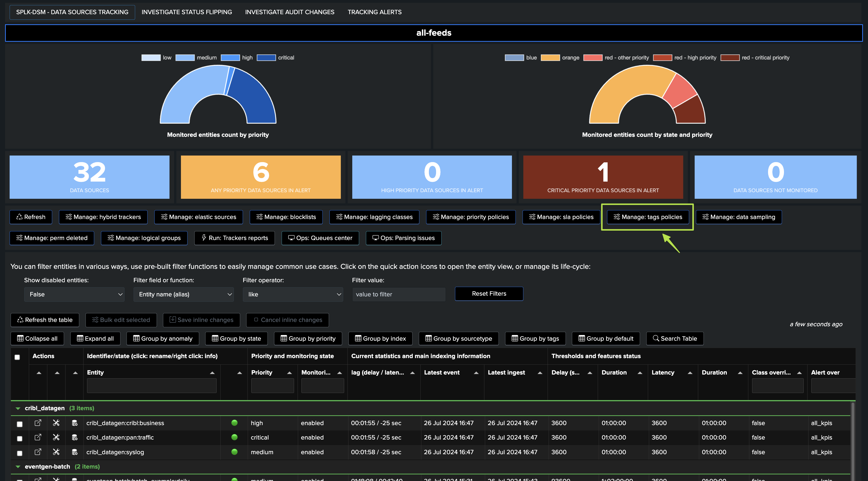The height and width of the screenshot is (481, 868).
Task: Open external link icon for cribl_datagen:syslog
Action: click(x=38, y=452)
